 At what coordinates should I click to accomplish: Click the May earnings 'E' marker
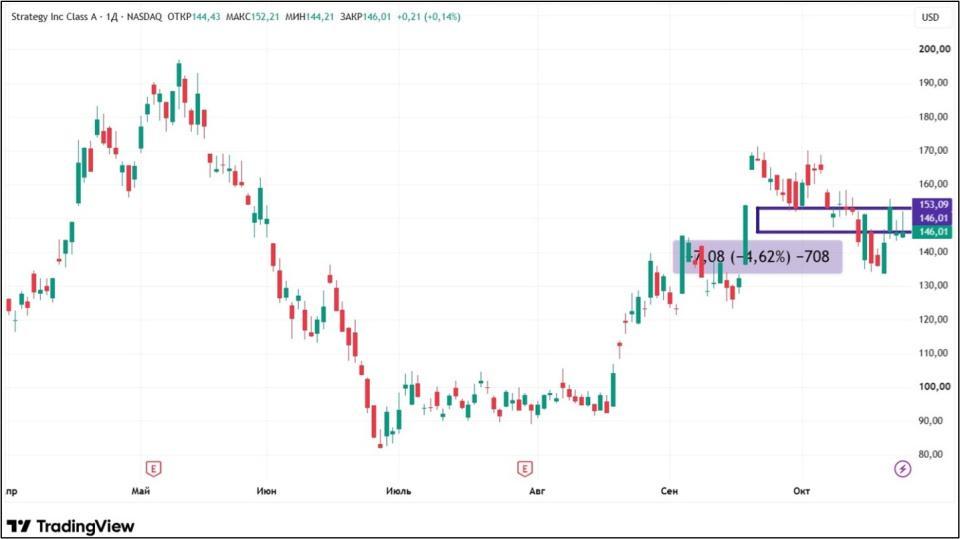[153, 469]
